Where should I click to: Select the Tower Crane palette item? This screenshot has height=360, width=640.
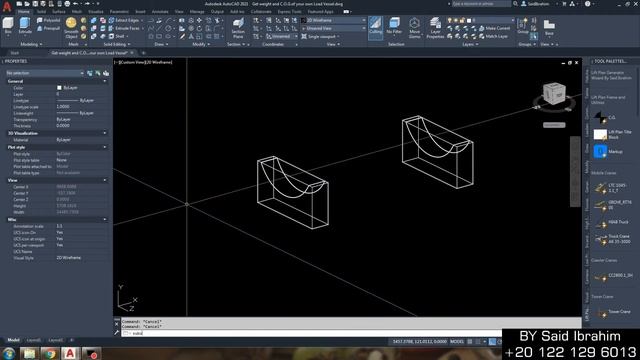612,312
